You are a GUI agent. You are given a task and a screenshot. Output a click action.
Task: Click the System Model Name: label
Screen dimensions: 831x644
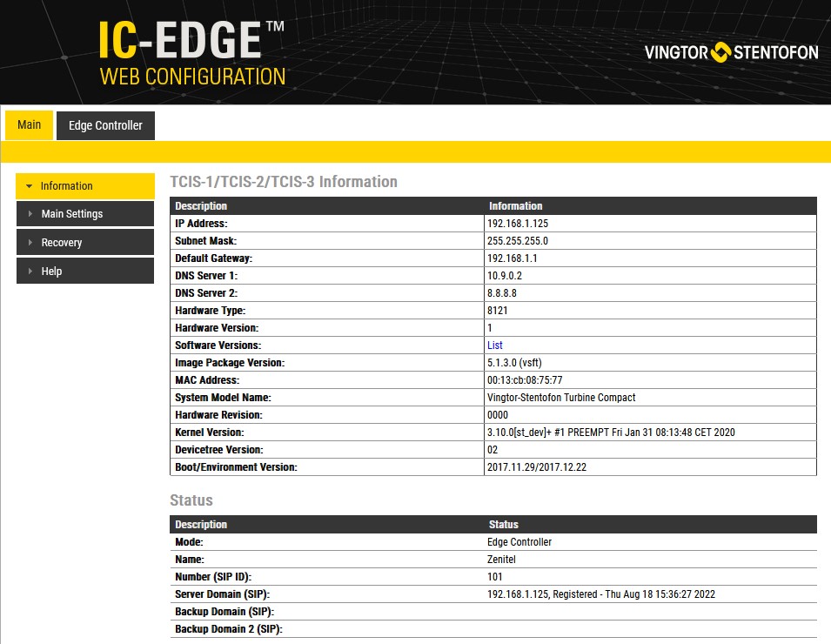tap(223, 398)
